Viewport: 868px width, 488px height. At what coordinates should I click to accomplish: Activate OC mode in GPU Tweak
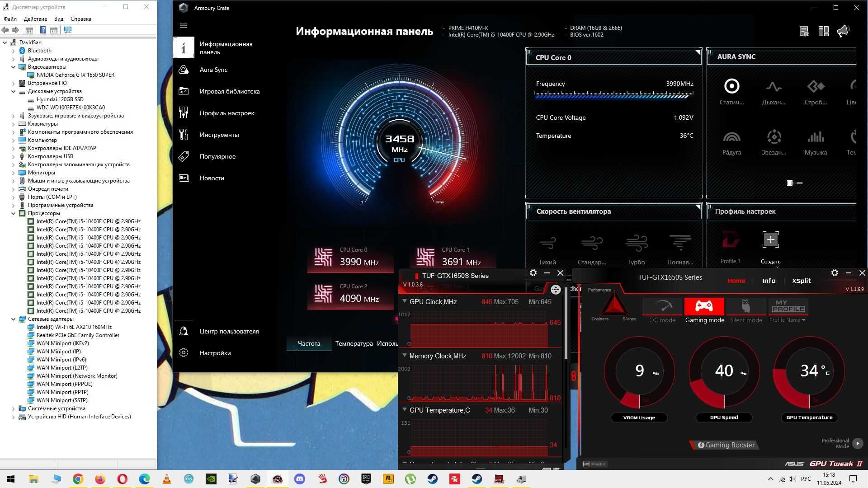point(662,310)
